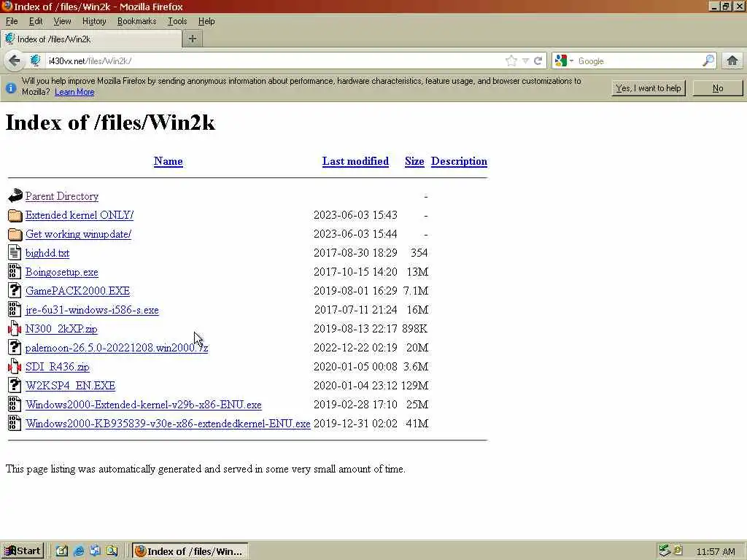Screen dimensions: 747x560
Task: Download W2KSP4_EN.EXE service pack
Action: [71, 386]
